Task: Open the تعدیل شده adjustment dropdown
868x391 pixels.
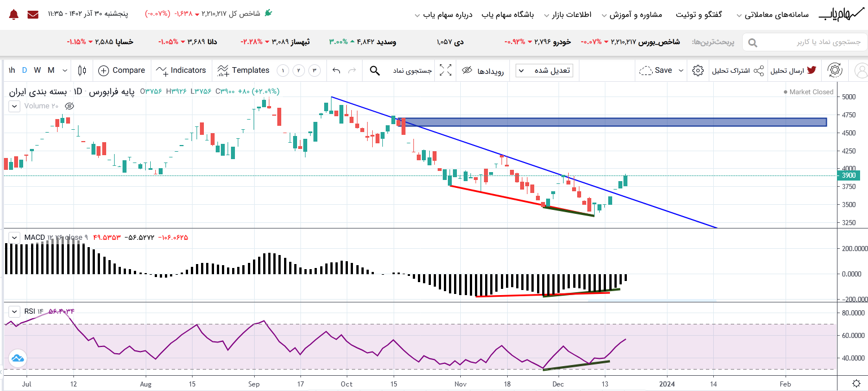Action: point(544,71)
